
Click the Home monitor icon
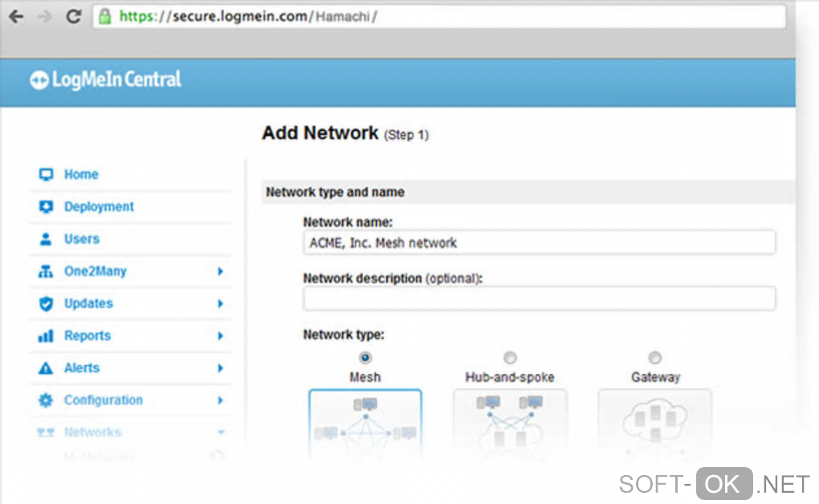pyautogui.click(x=46, y=174)
